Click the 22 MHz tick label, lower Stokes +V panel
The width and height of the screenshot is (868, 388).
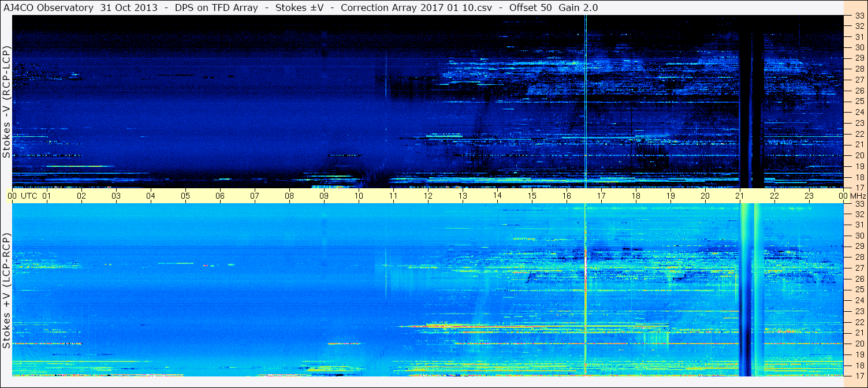point(859,322)
